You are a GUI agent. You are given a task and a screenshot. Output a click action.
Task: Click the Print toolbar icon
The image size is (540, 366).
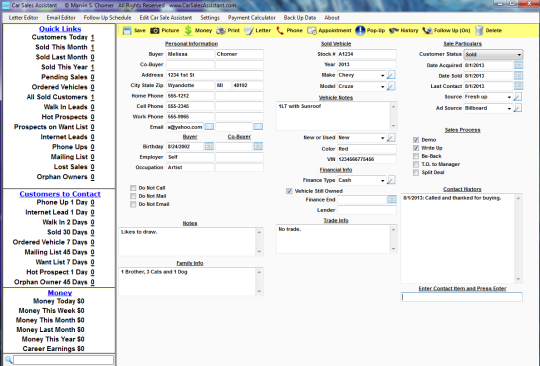click(x=221, y=31)
